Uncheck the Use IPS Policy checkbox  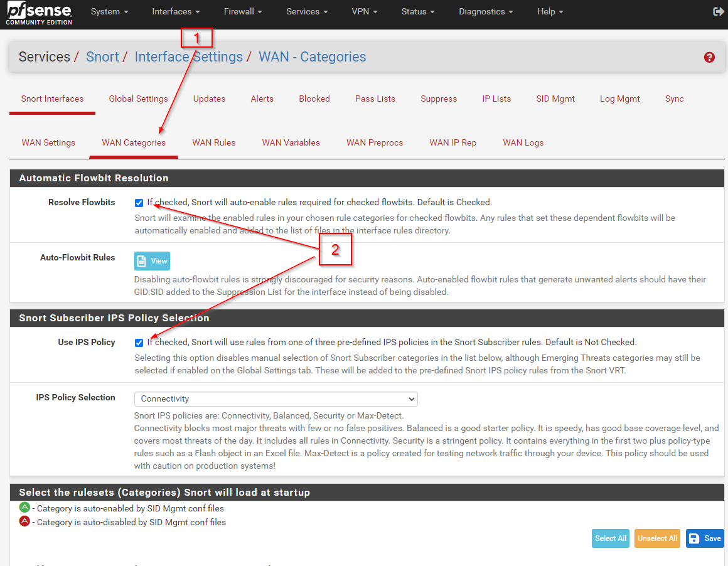pos(139,343)
